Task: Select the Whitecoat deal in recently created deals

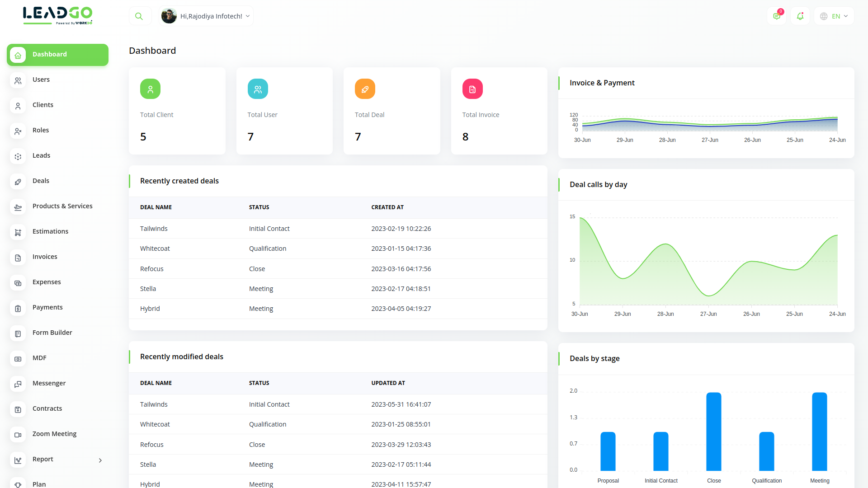Action: tap(155, 248)
